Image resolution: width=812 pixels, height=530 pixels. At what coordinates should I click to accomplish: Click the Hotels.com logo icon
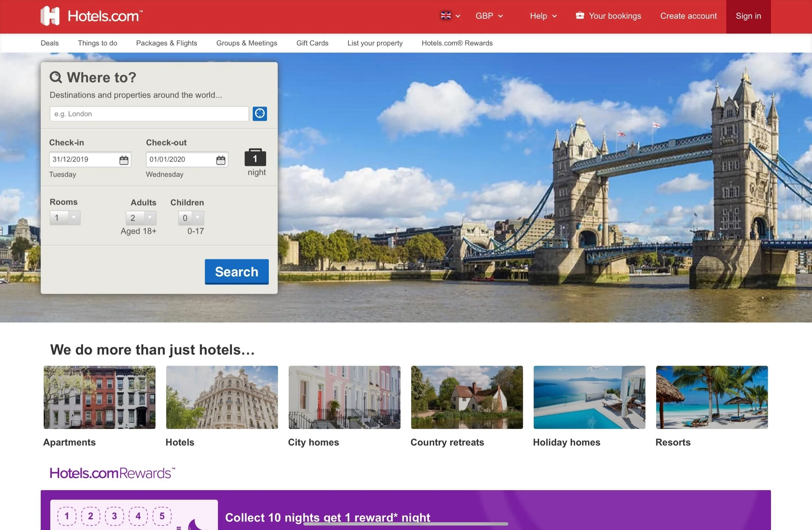(50, 16)
